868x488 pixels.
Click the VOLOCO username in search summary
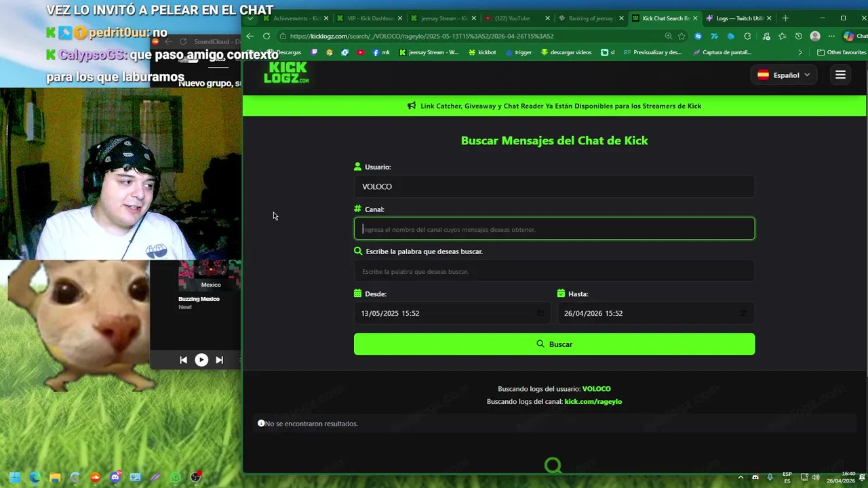pos(597,389)
